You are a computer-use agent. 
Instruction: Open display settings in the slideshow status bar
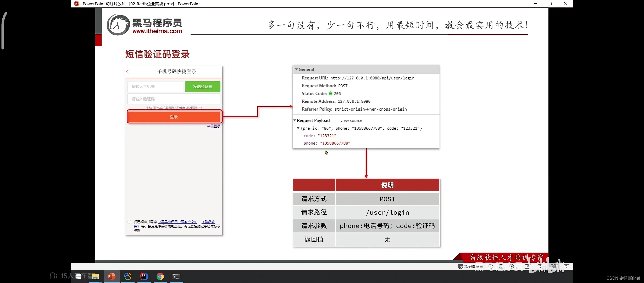point(470,266)
